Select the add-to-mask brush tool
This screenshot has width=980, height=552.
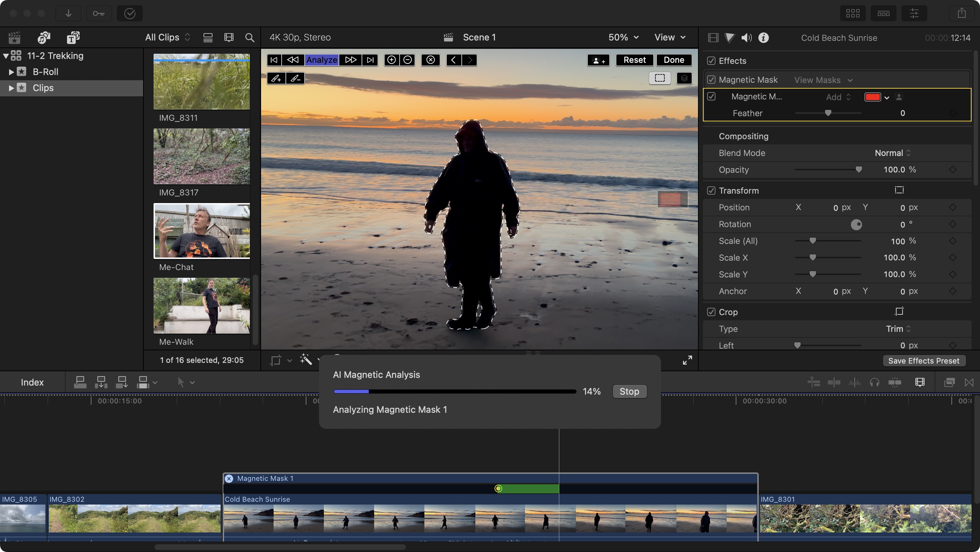[276, 79]
